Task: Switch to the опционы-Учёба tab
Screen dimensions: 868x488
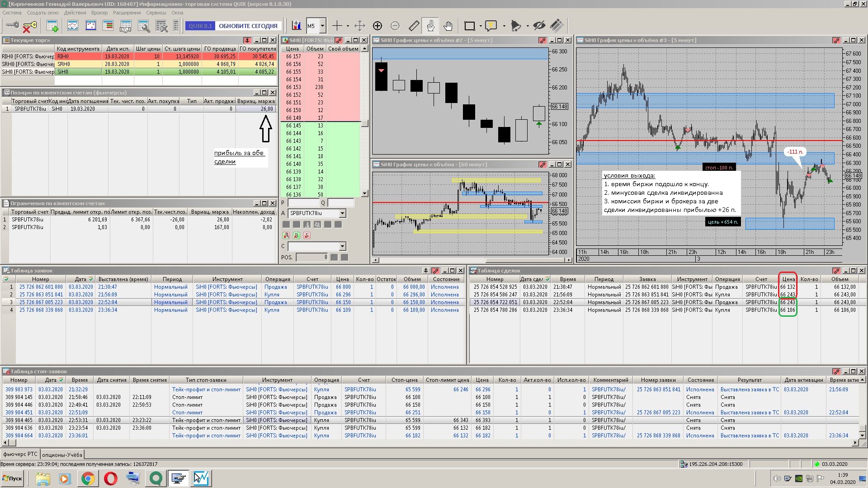Action: (x=62, y=455)
